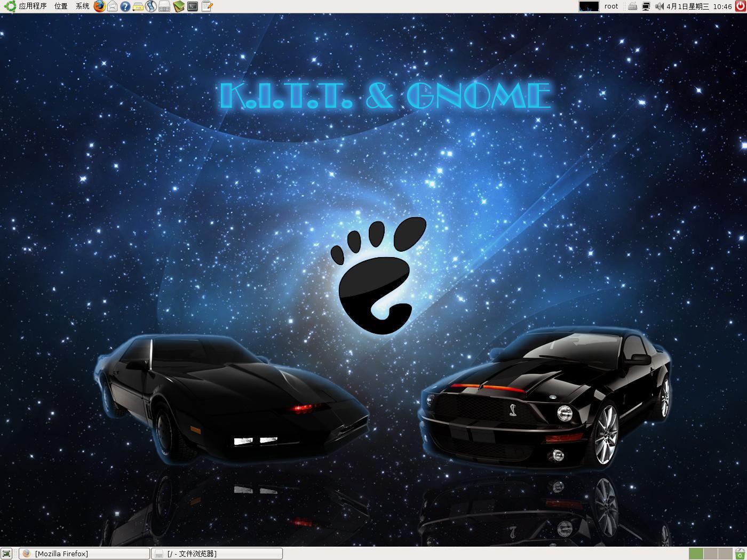Launch the terminal from the top panel
747x560 pixels.
[192, 6]
